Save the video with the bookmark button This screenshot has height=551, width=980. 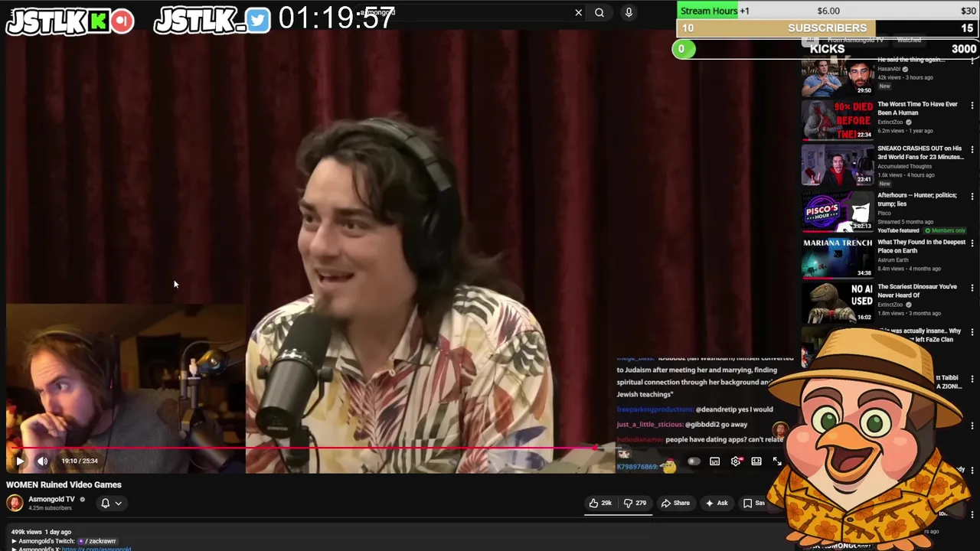pos(754,503)
